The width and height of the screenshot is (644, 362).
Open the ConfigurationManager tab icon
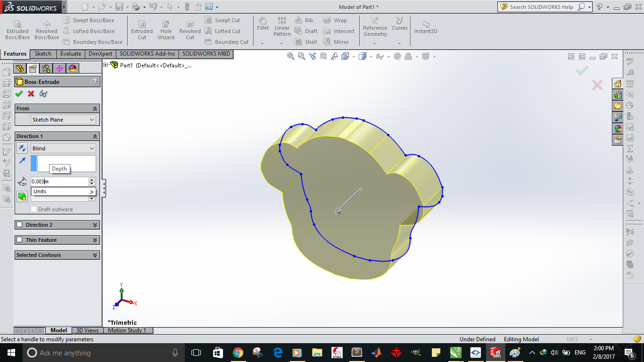point(46,68)
